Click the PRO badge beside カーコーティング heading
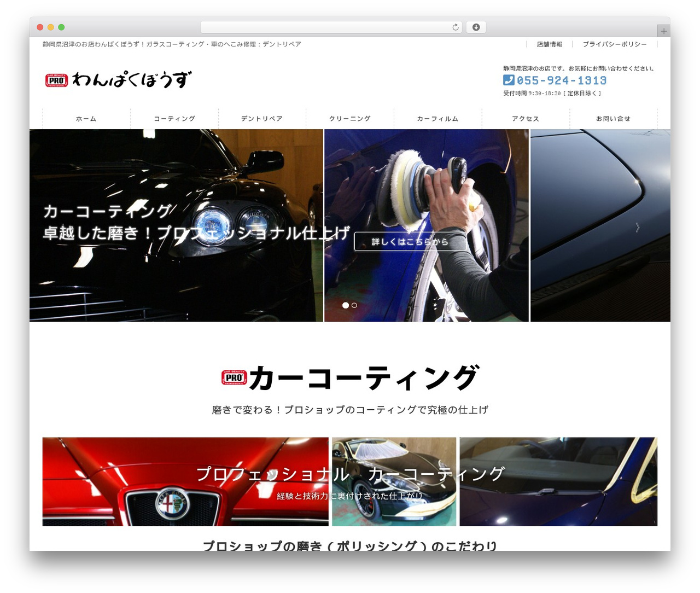Viewport: 700px width, 593px height. tap(234, 377)
